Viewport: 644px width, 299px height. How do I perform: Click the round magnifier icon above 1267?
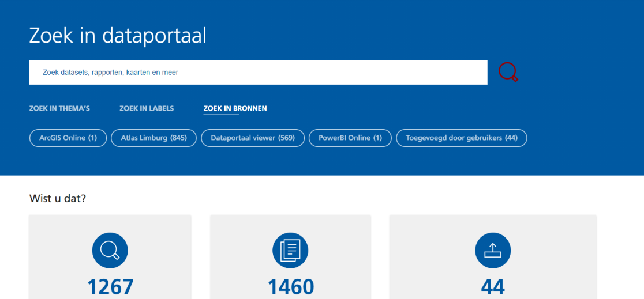click(x=110, y=250)
